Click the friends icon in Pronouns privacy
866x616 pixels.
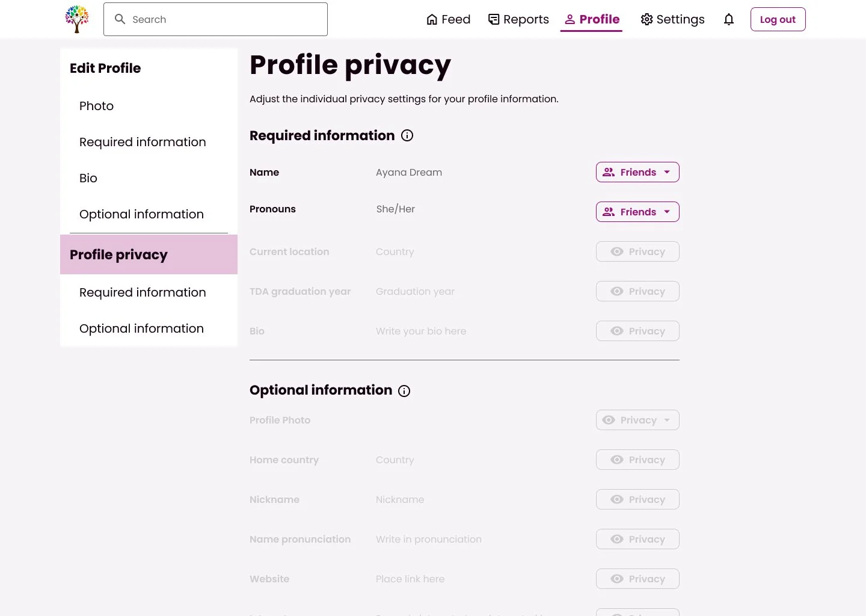point(609,212)
